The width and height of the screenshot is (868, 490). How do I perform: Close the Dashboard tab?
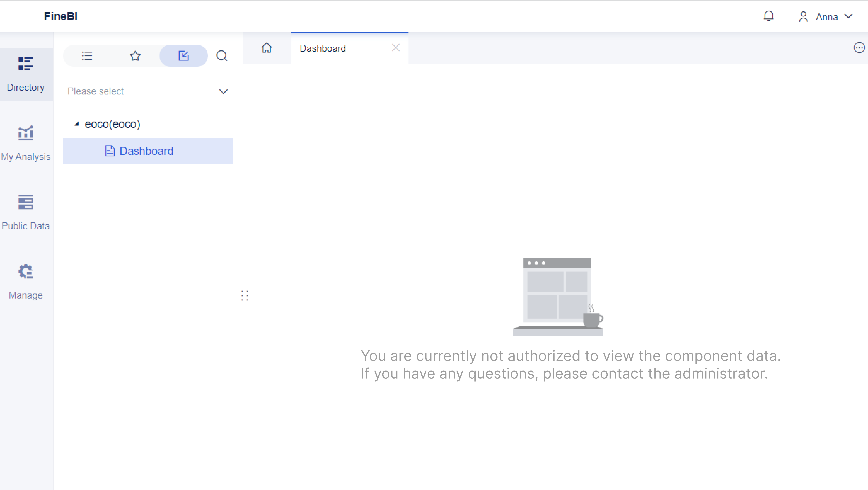pyautogui.click(x=396, y=48)
